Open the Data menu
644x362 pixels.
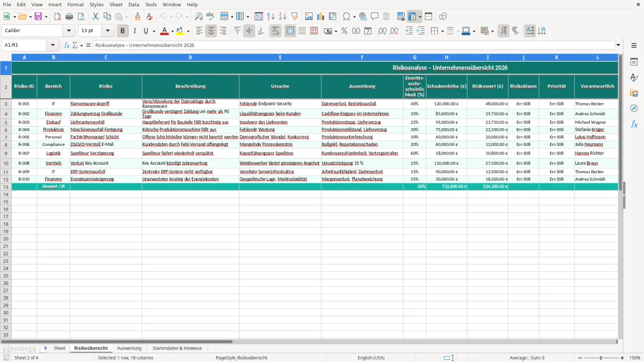pos(134,4)
